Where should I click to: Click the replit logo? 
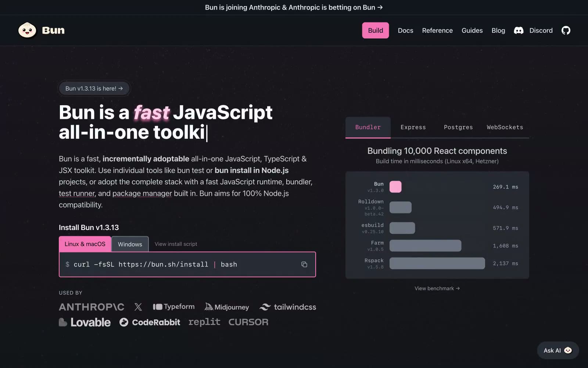click(204, 322)
